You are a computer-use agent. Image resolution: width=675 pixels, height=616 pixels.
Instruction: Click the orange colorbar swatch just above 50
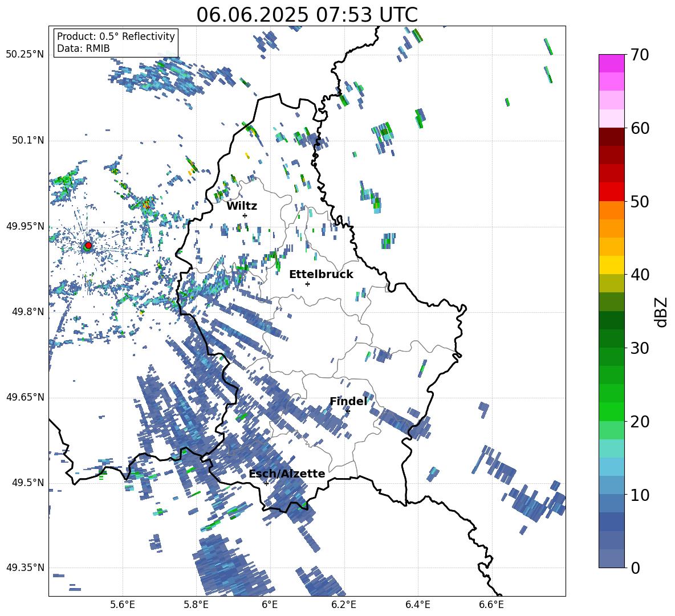611,210
